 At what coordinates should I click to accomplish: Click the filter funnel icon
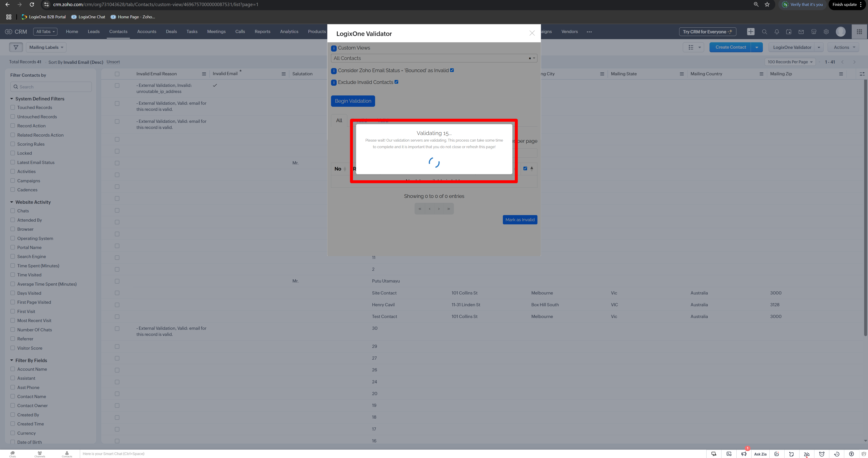(x=16, y=47)
